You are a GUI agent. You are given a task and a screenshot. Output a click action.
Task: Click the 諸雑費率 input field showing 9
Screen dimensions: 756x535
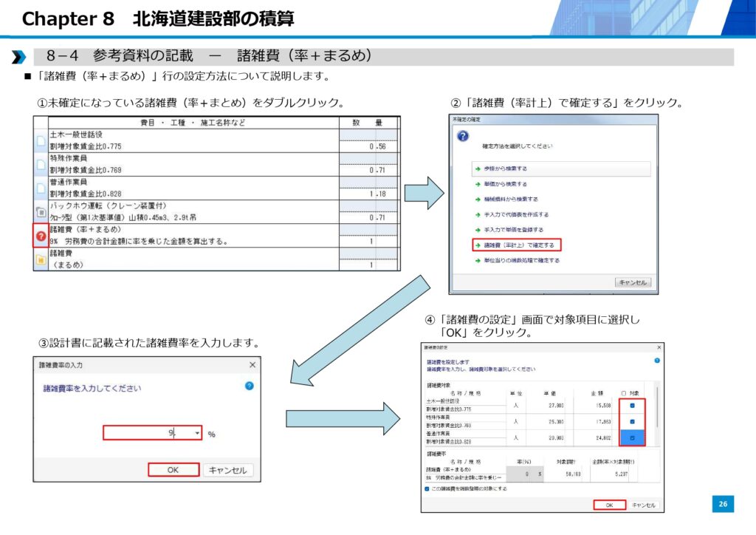(x=148, y=433)
